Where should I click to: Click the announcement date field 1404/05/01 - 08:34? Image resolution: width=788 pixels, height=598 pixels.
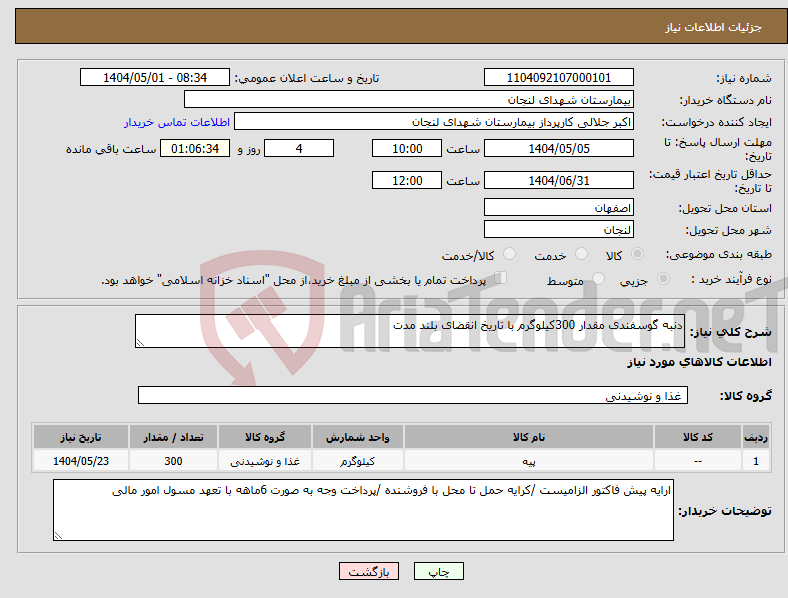[155, 77]
